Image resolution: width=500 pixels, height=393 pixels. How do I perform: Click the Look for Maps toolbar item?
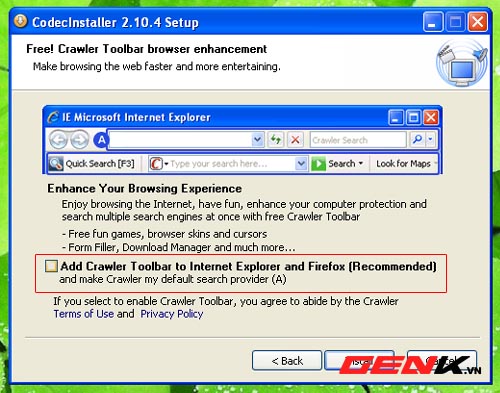tap(404, 164)
